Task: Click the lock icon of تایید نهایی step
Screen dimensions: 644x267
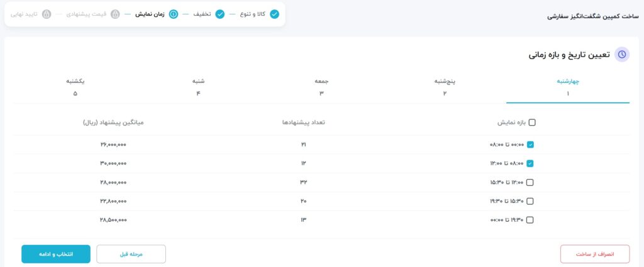Action: (47, 14)
